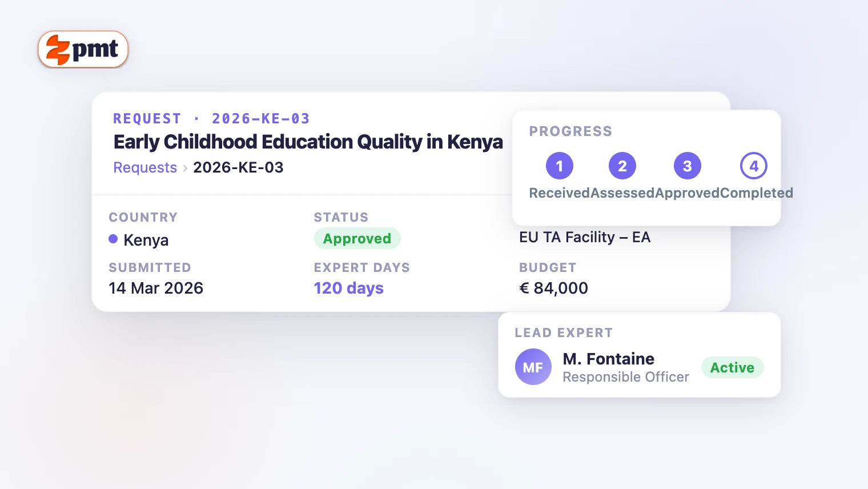Click the EU TA Facility – EA text
The height and width of the screenshot is (489, 868).
tap(585, 237)
